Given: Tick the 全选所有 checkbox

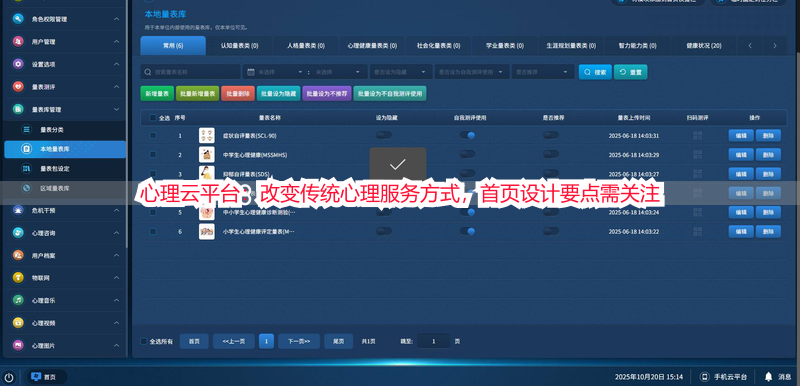Looking at the screenshot, I should pyautogui.click(x=143, y=341).
